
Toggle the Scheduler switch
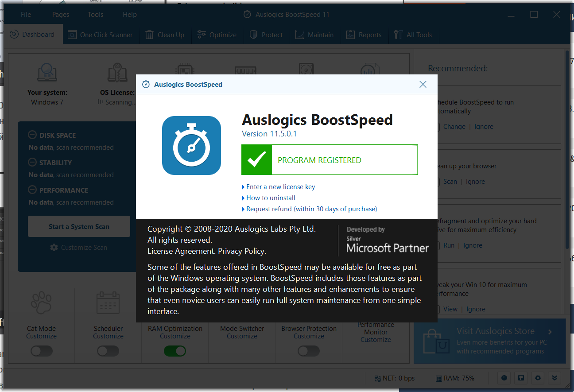point(108,351)
